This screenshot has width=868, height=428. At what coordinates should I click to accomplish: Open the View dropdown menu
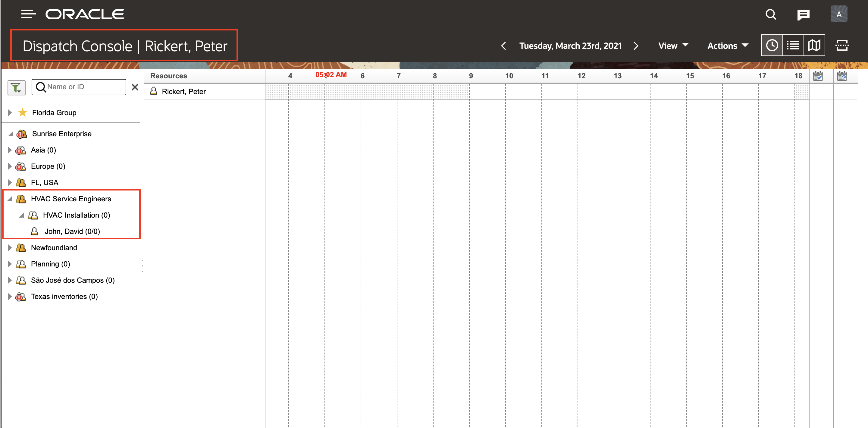[673, 46]
